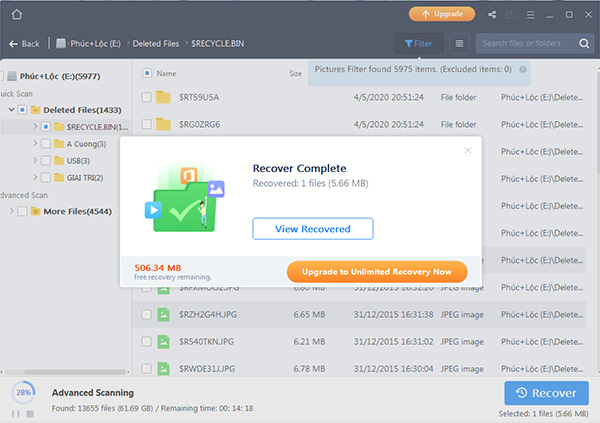The width and height of the screenshot is (600, 423).
Task: Toggle the Deleted Files(1433) checkbox
Action: (x=22, y=110)
